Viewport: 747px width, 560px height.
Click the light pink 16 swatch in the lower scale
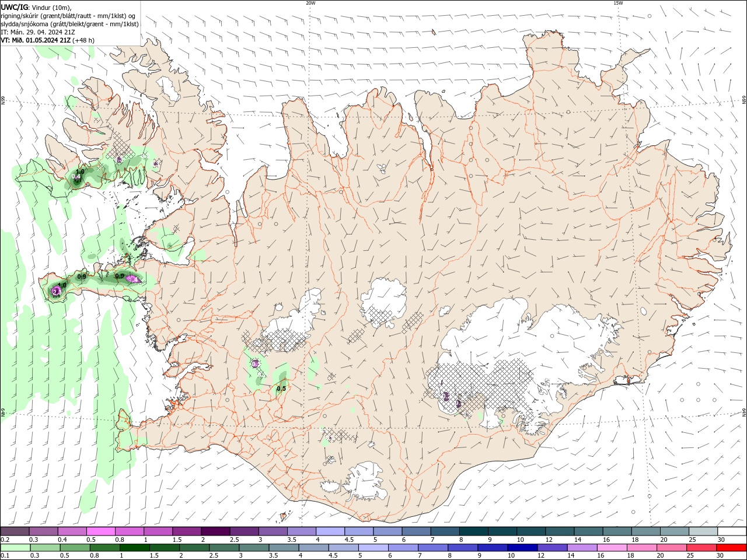612,548
